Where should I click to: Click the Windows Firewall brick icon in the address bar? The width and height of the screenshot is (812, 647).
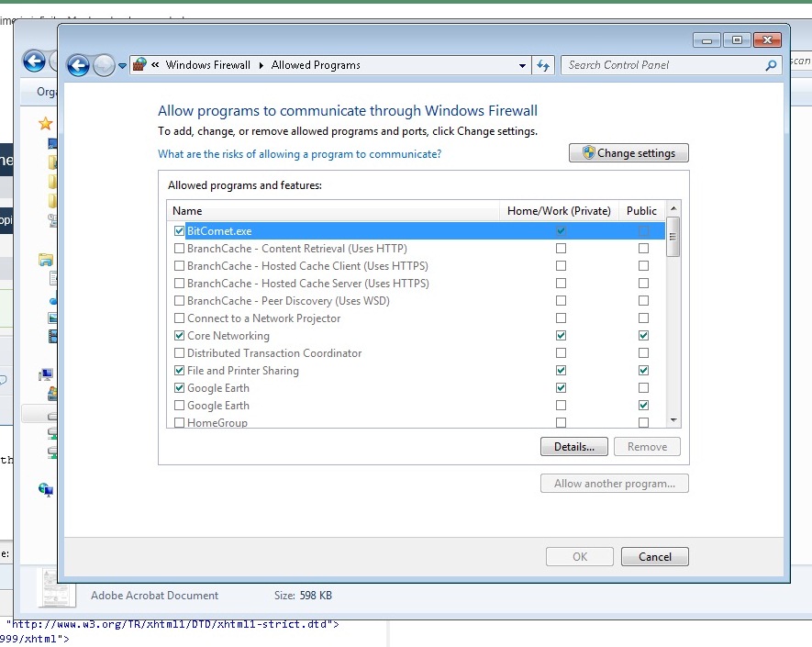click(x=139, y=65)
